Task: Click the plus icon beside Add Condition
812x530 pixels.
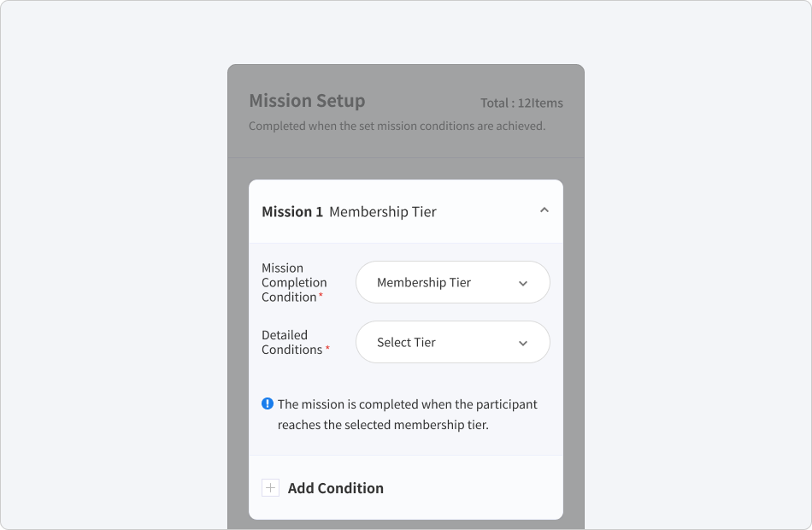Action: [270, 487]
